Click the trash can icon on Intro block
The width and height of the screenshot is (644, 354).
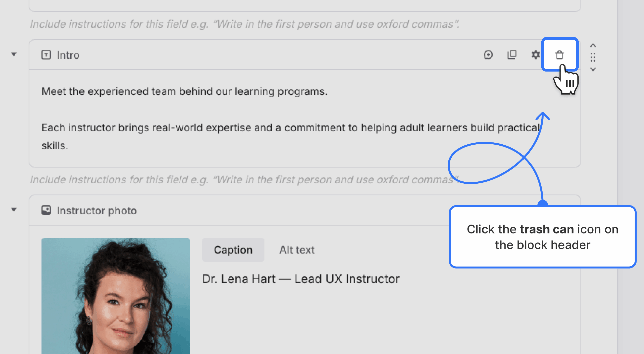[x=559, y=55]
